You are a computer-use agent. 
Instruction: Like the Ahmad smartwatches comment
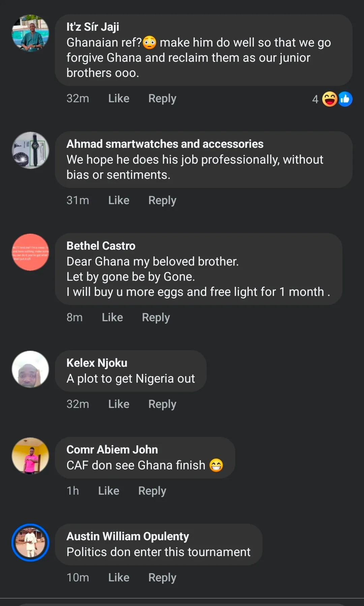[119, 200]
